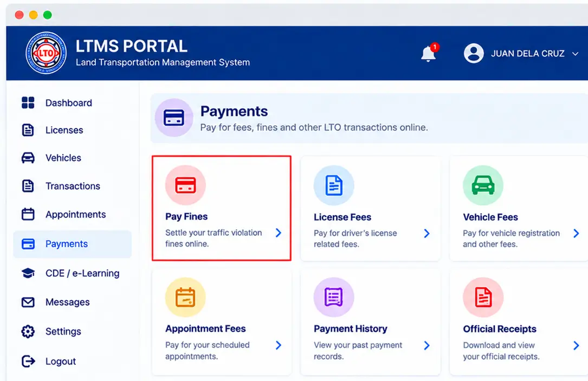Click the yellow Appointment Fees calendar icon
Screen dimensions: 588x381
tap(185, 298)
